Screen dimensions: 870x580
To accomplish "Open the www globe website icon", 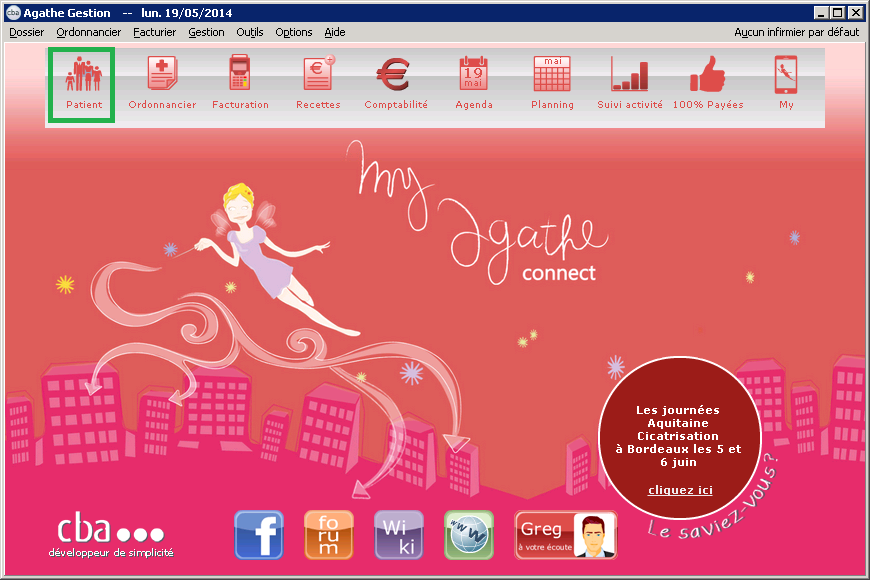I will pos(469,535).
